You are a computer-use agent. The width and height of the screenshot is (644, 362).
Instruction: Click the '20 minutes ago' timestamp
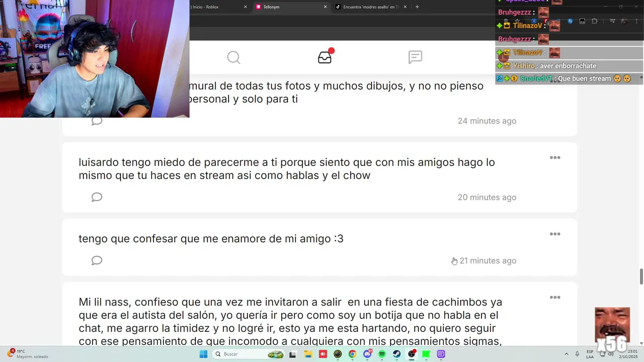pos(487,197)
